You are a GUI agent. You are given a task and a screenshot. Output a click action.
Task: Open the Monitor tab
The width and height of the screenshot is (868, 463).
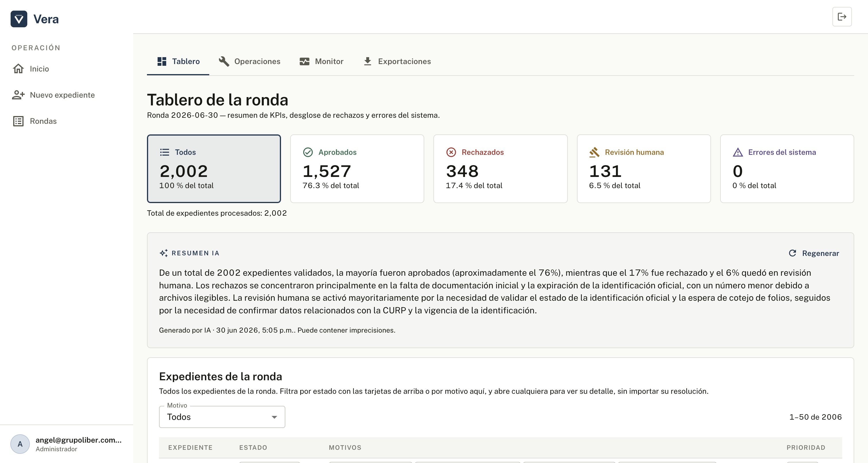coord(321,61)
